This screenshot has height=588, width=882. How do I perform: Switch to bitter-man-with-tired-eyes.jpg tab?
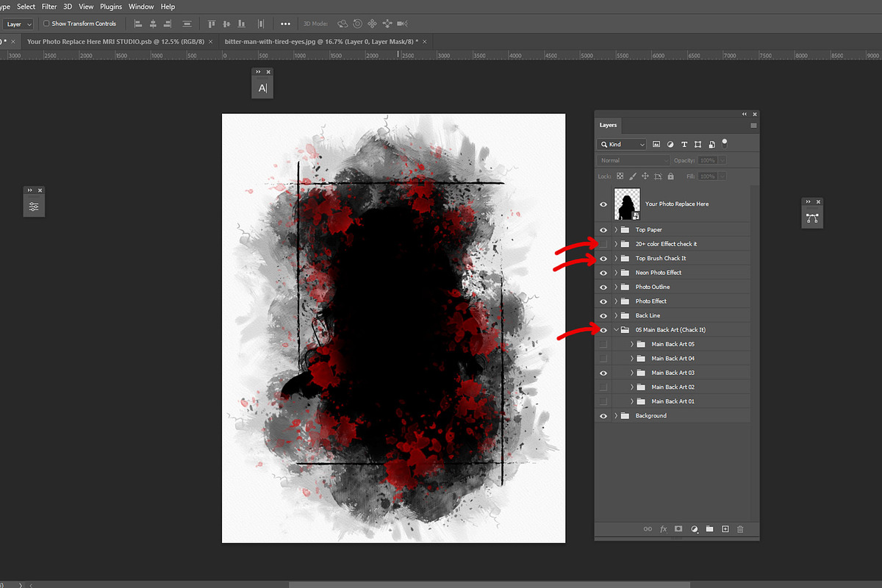(x=323, y=42)
